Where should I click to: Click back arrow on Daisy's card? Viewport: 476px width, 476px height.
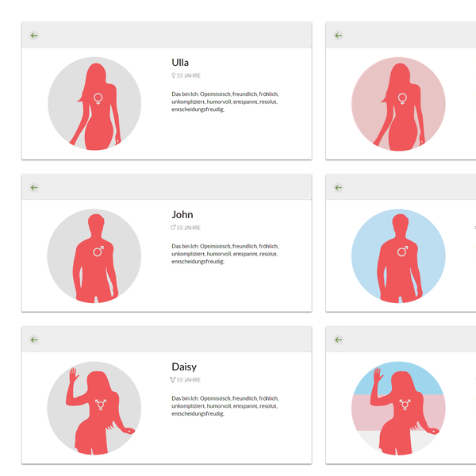click(x=34, y=340)
